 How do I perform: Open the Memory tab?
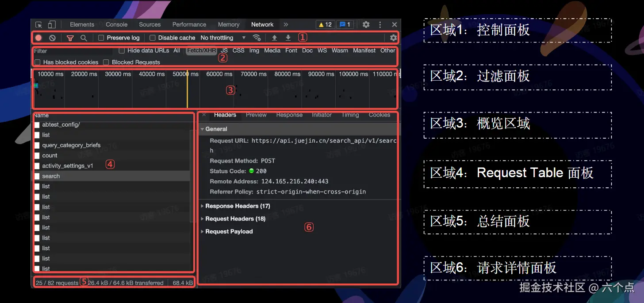point(229,25)
